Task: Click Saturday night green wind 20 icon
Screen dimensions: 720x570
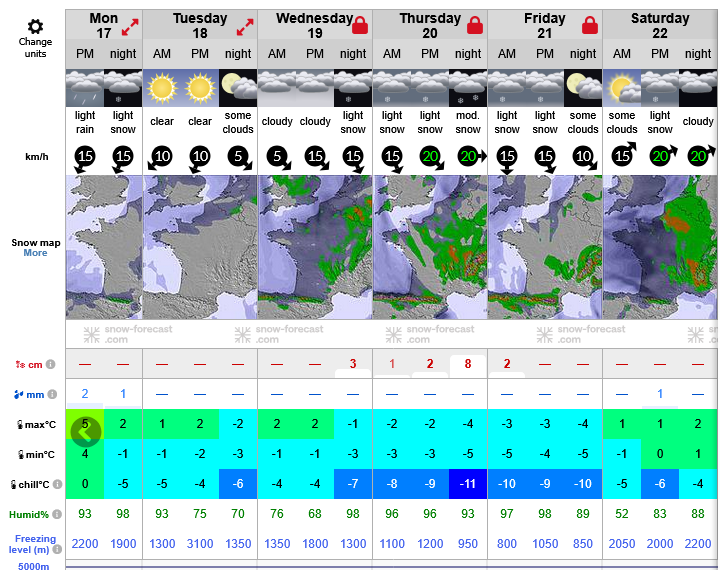Action: [x=701, y=155]
